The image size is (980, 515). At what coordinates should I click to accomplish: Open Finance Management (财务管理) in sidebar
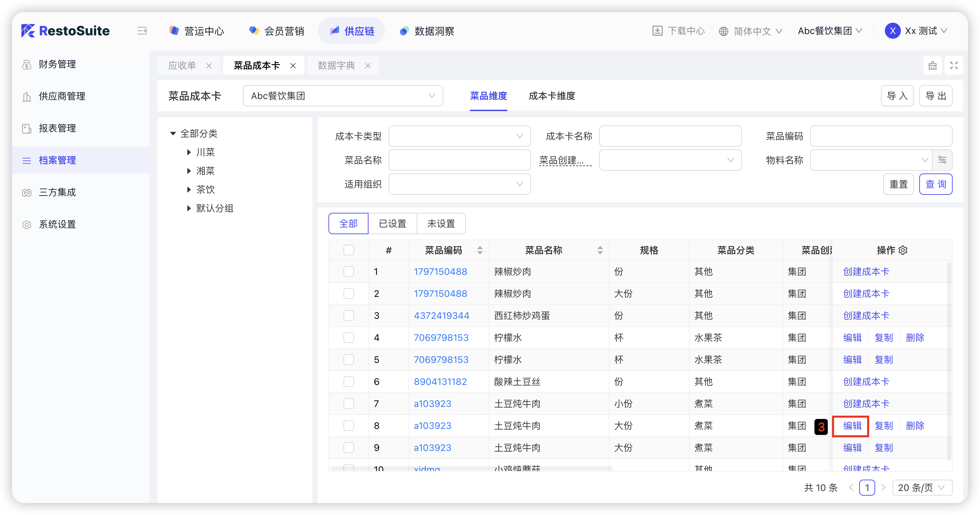(x=57, y=64)
